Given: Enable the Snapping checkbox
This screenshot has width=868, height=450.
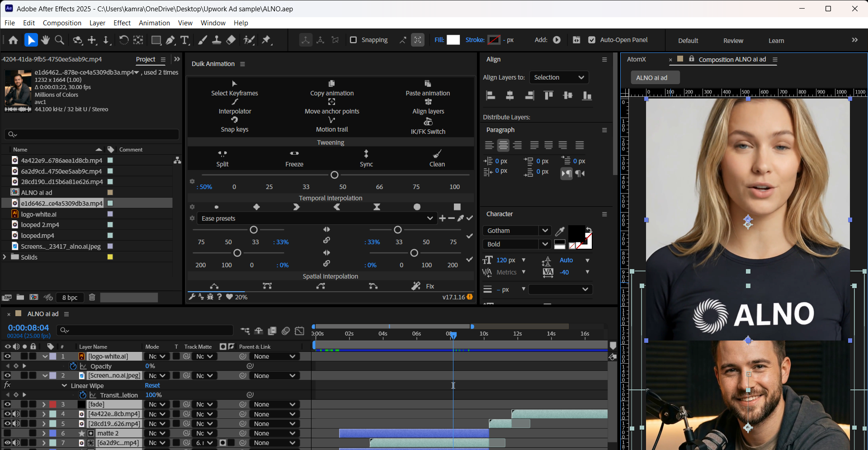Looking at the screenshot, I should coord(354,40).
